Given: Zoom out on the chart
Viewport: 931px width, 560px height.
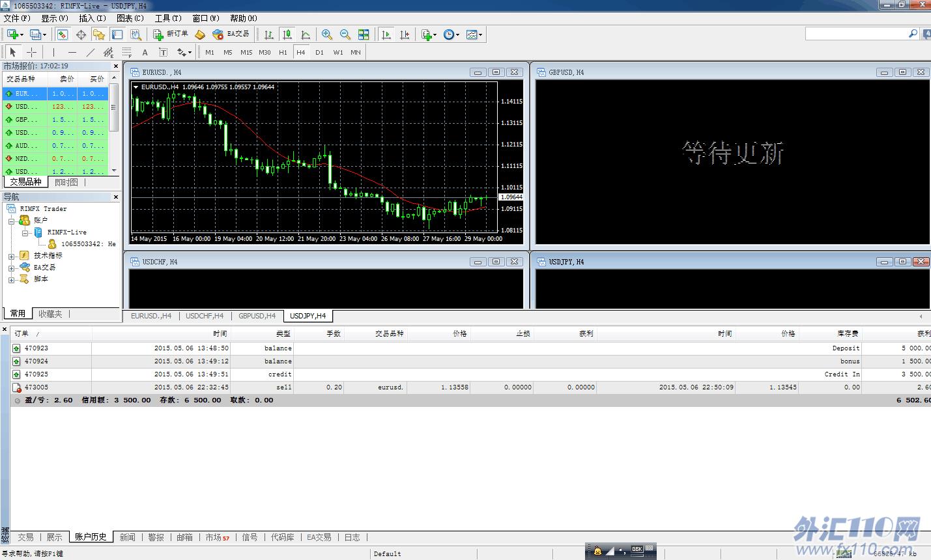Looking at the screenshot, I should (x=345, y=35).
